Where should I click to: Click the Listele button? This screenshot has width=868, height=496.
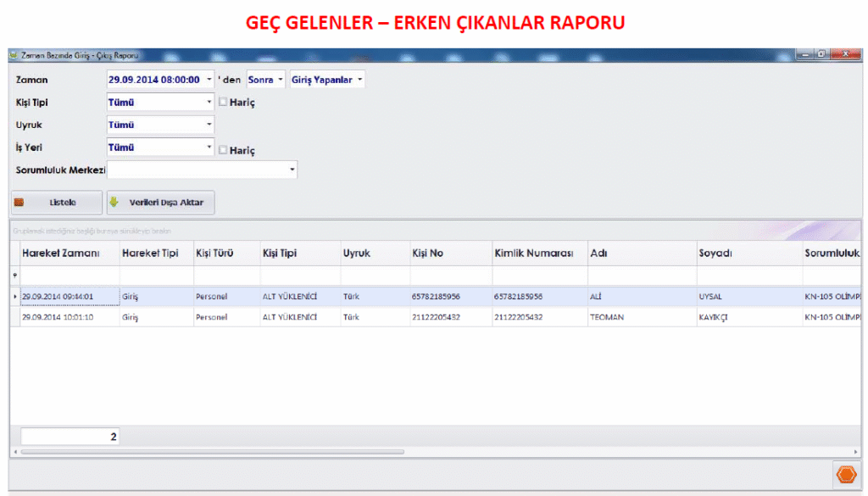tap(55, 203)
